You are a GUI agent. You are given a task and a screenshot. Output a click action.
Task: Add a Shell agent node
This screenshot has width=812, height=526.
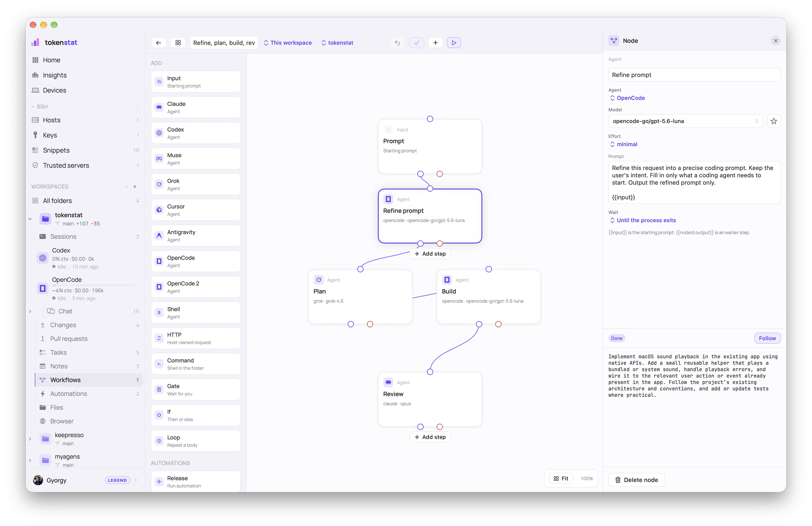click(x=196, y=313)
